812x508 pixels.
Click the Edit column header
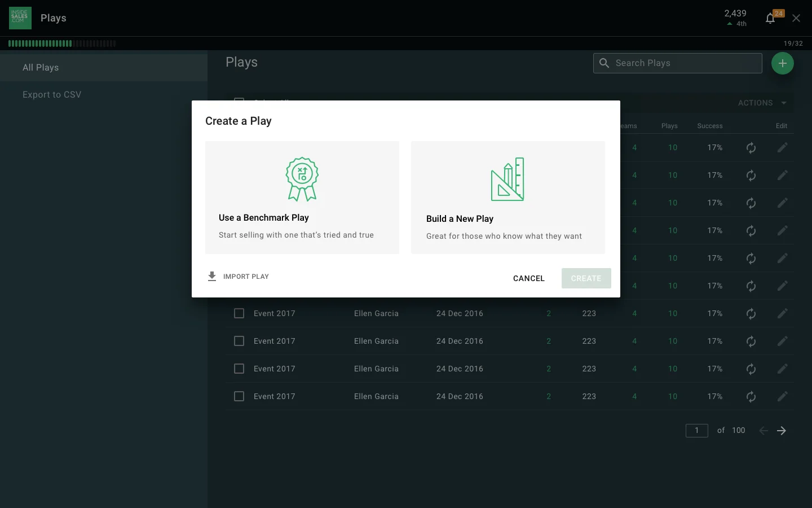[x=782, y=126]
